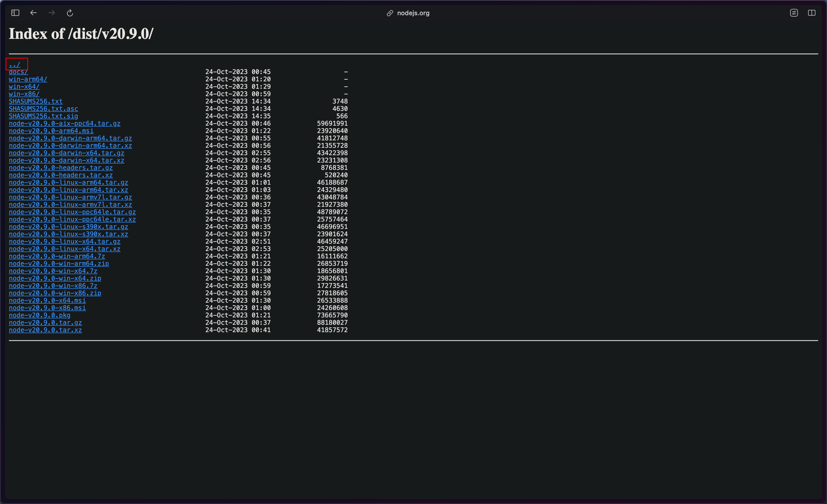Open the SHASUMS256.txt.sig signature file
The width and height of the screenshot is (827, 504).
coord(43,116)
